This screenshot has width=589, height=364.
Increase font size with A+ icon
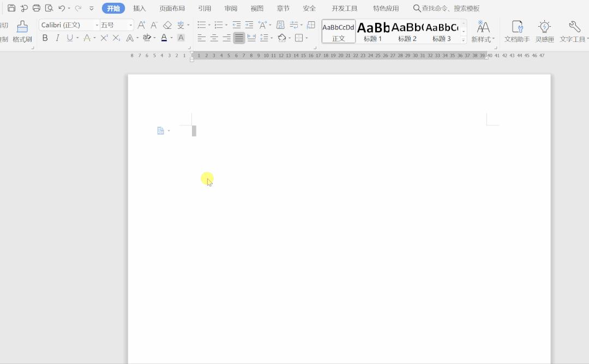coord(141,25)
